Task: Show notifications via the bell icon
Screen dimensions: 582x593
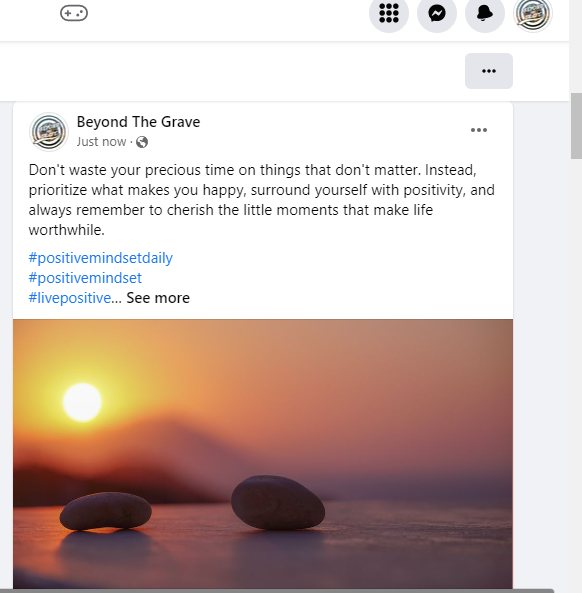Action: click(x=485, y=13)
